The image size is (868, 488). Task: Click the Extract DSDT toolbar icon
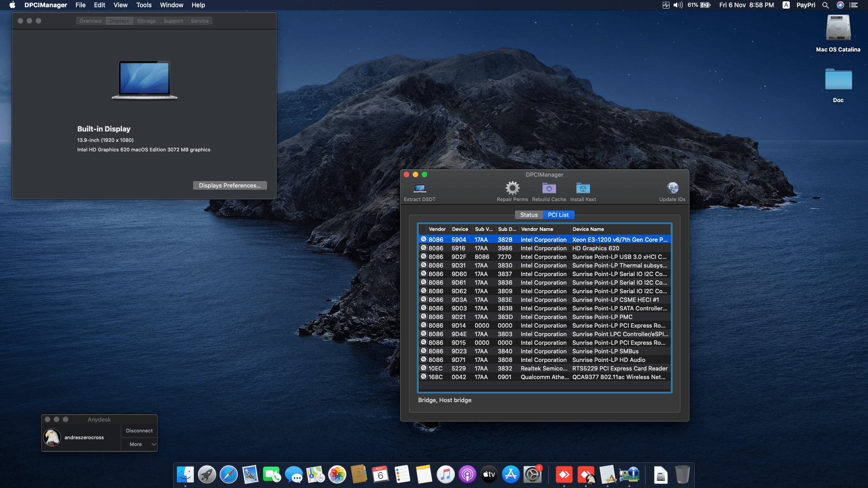[x=420, y=188]
